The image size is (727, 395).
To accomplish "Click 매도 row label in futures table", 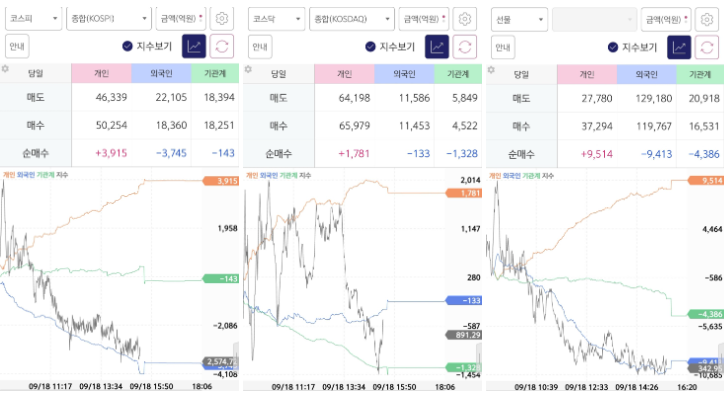I will click(521, 98).
